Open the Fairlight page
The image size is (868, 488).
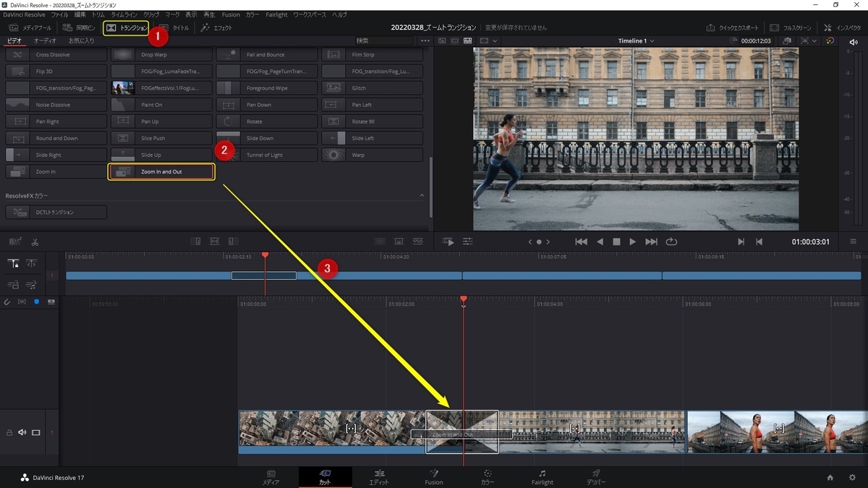point(542,477)
